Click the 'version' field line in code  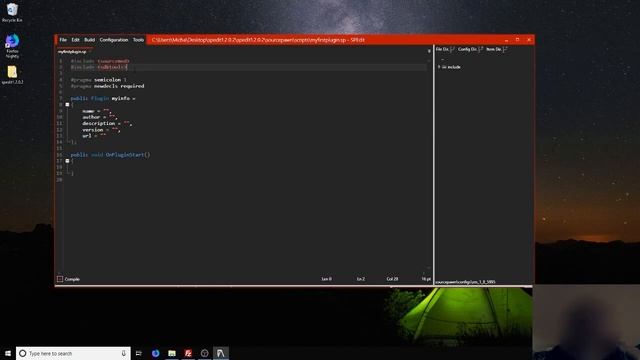[x=101, y=130]
